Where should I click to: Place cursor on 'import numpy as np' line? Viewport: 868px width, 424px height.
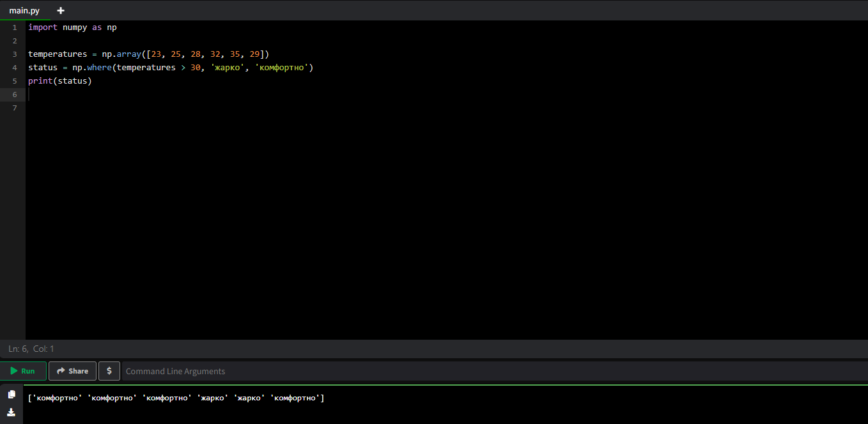tap(72, 27)
